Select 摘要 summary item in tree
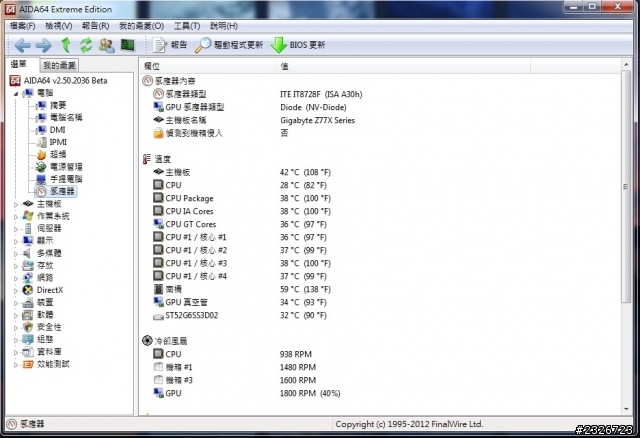640x438 pixels. (58, 105)
